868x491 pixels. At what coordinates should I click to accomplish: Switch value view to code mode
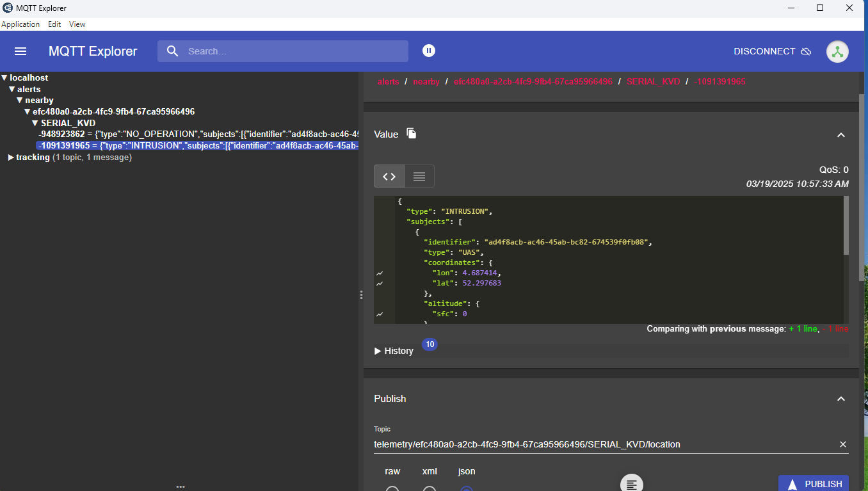point(389,175)
